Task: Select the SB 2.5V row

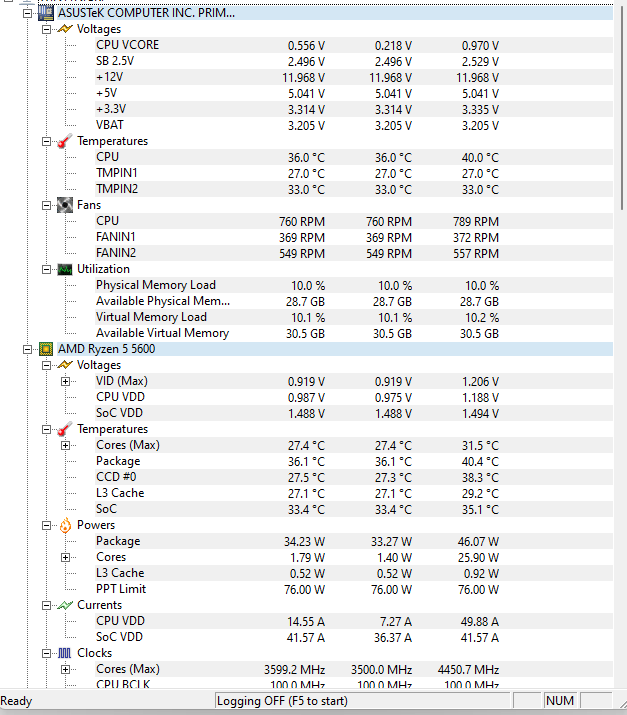Action: (x=353, y=61)
